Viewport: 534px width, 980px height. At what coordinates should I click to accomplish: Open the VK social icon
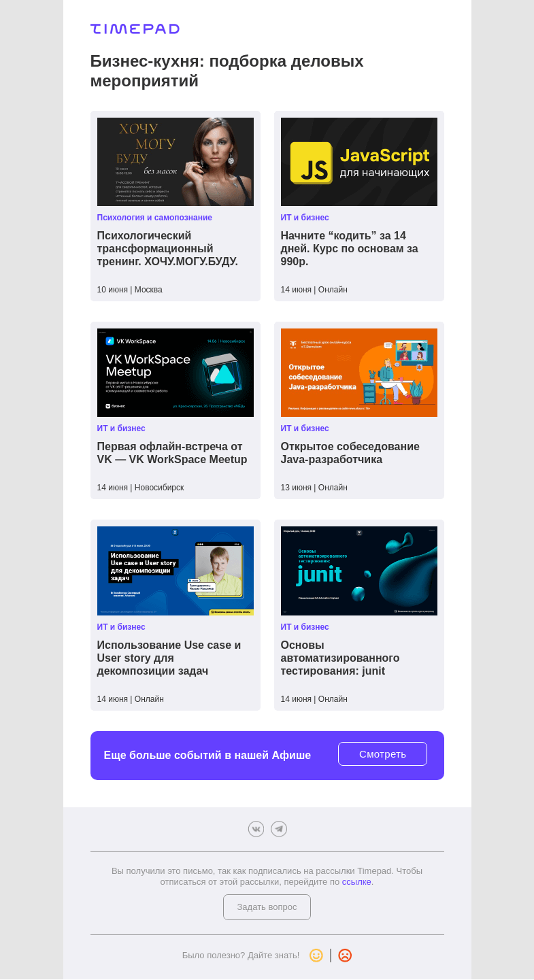256,829
